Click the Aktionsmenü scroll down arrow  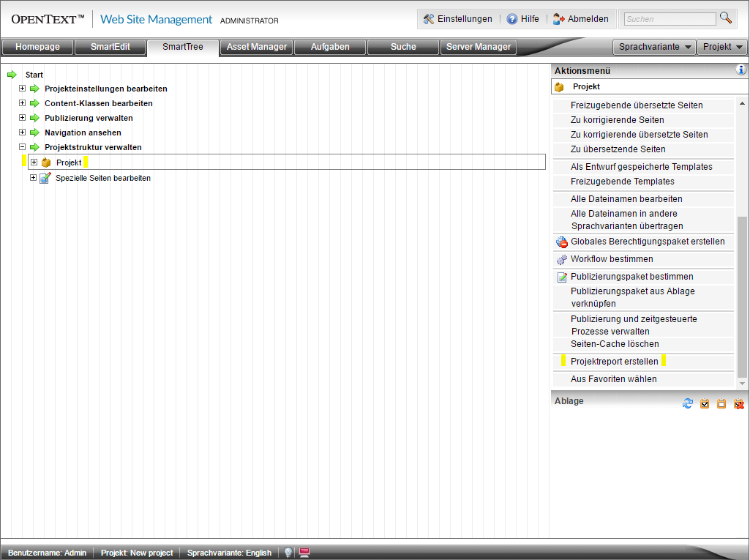click(742, 384)
